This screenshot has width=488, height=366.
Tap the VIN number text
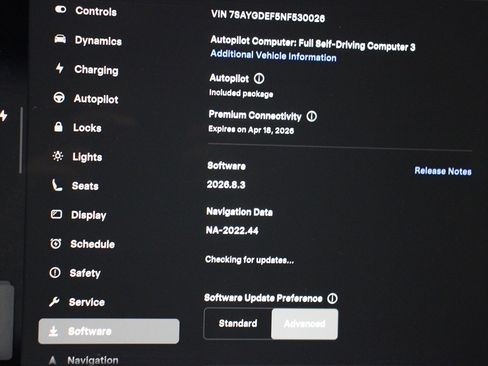268,16
